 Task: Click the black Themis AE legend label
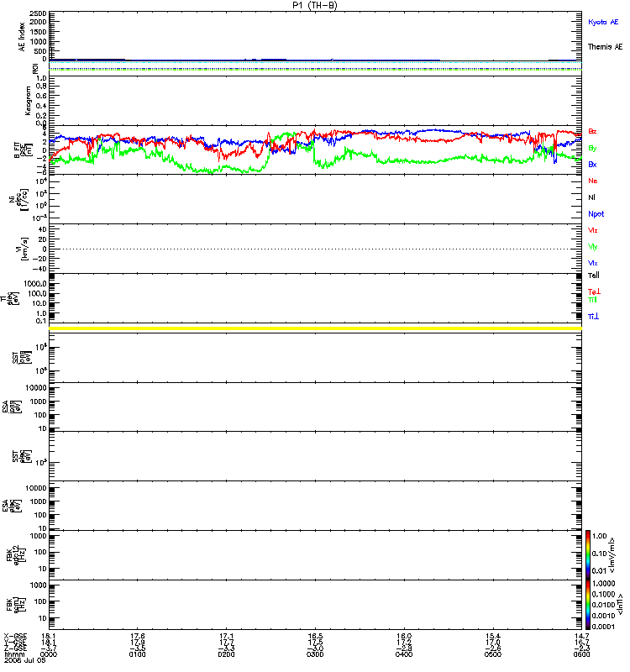point(605,47)
